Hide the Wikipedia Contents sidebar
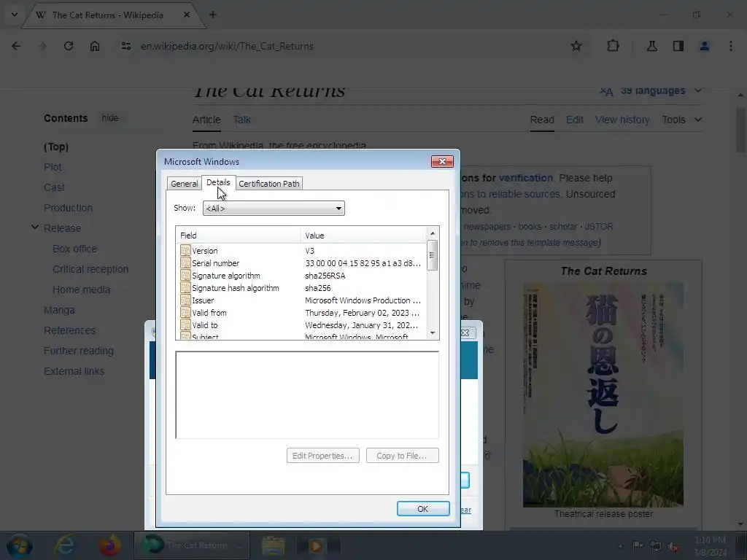 [109, 118]
